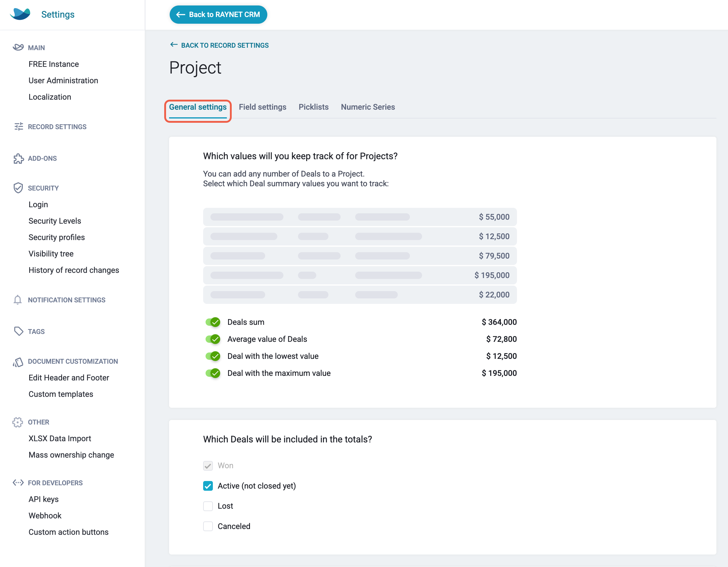728x567 pixels.
Task: Switch to General settings tab
Action: point(198,107)
